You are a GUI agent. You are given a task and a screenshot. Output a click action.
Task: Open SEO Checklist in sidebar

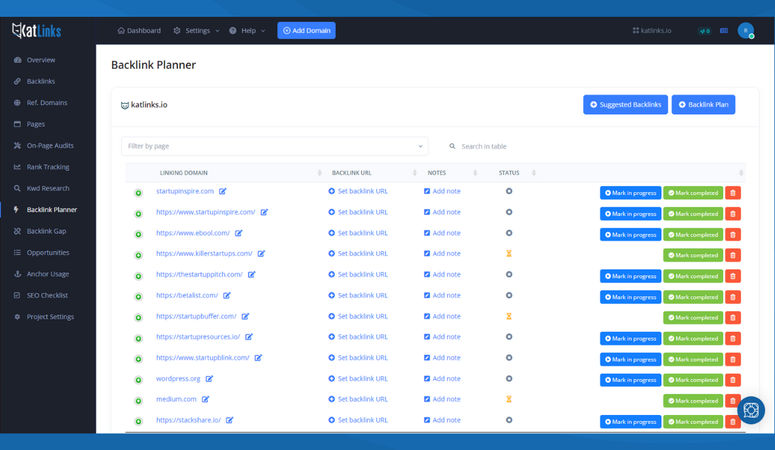[x=47, y=295]
